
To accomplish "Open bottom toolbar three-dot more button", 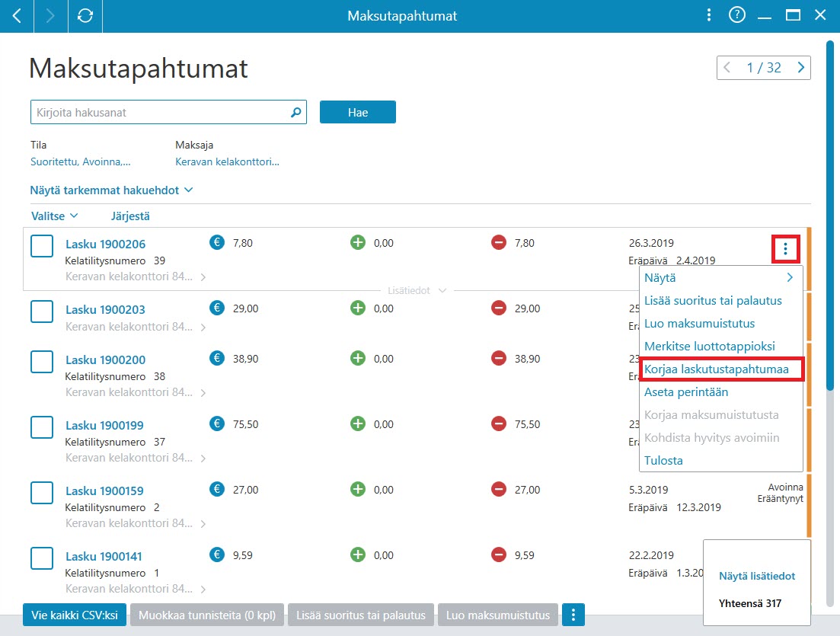I will (573, 615).
